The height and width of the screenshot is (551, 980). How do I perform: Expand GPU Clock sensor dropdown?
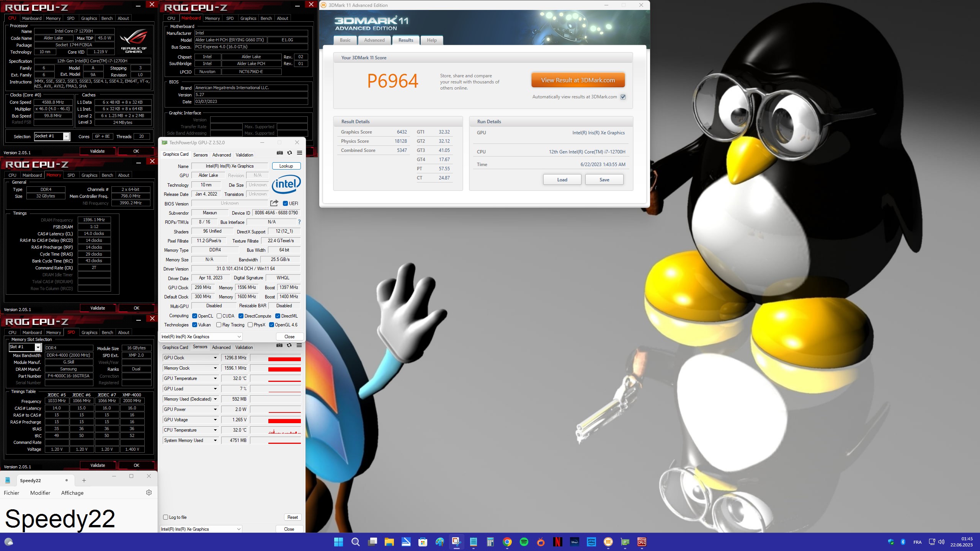pyautogui.click(x=215, y=357)
